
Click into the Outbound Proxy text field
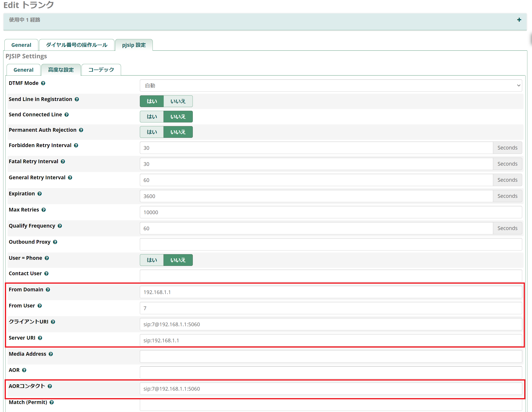tap(331, 244)
